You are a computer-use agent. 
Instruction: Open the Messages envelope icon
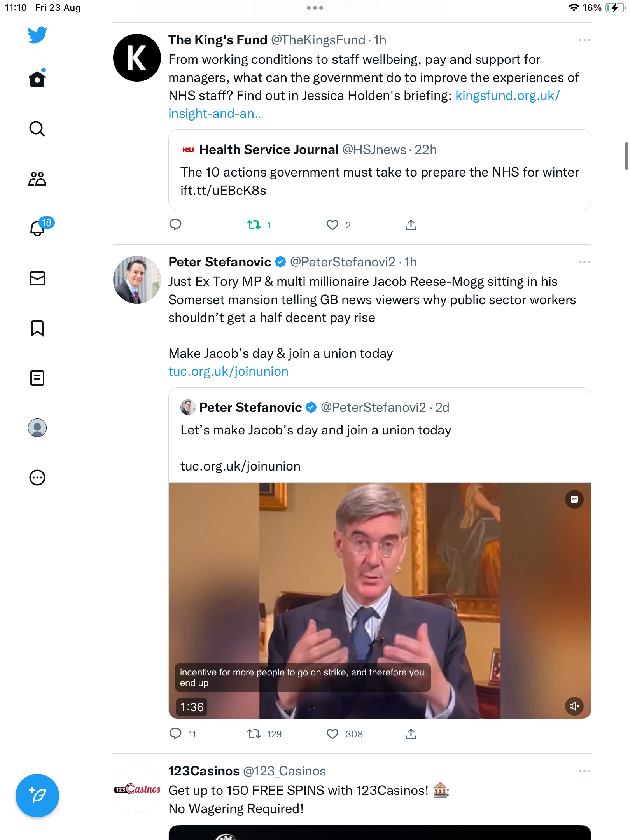pos(37,278)
